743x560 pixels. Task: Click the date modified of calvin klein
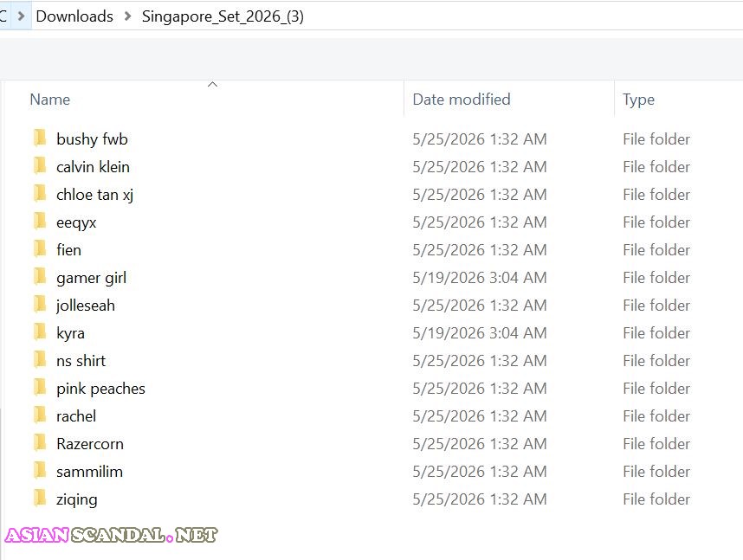point(480,167)
